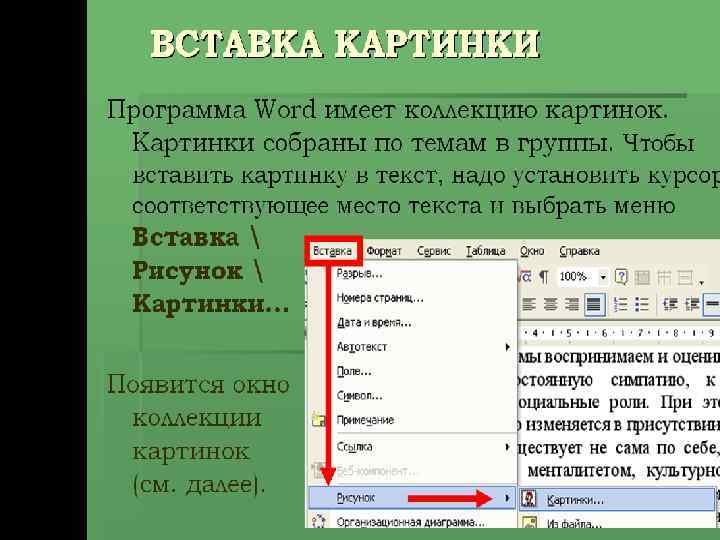Click the increase indent icon
The image size is (720, 540).
(x=692, y=304)
